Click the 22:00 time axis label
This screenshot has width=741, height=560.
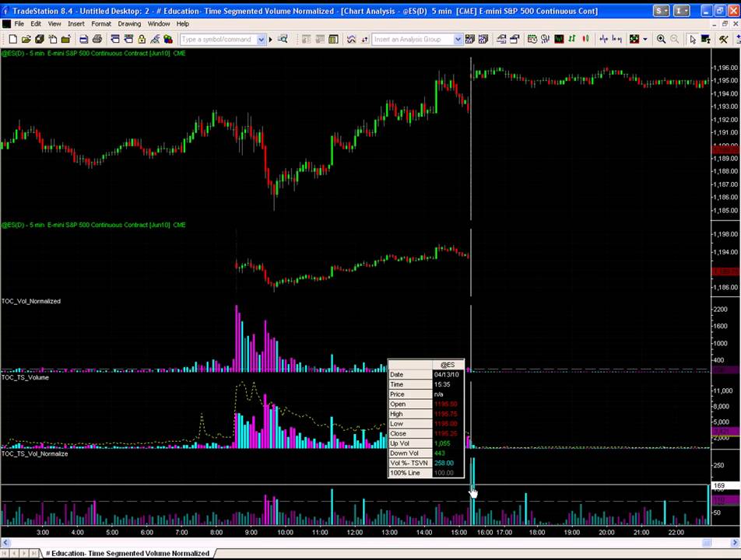676,532
